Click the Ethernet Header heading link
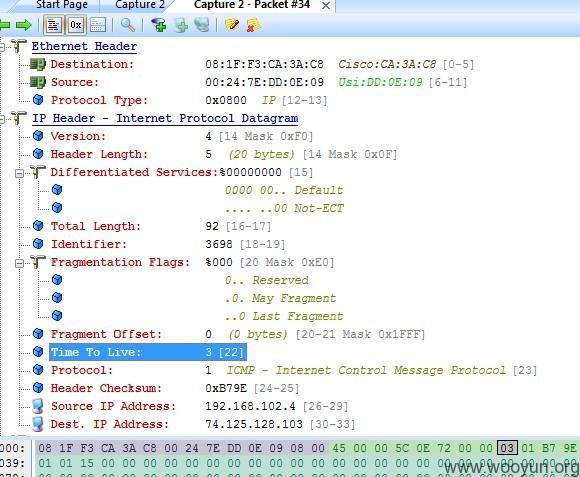 (84, 47)
